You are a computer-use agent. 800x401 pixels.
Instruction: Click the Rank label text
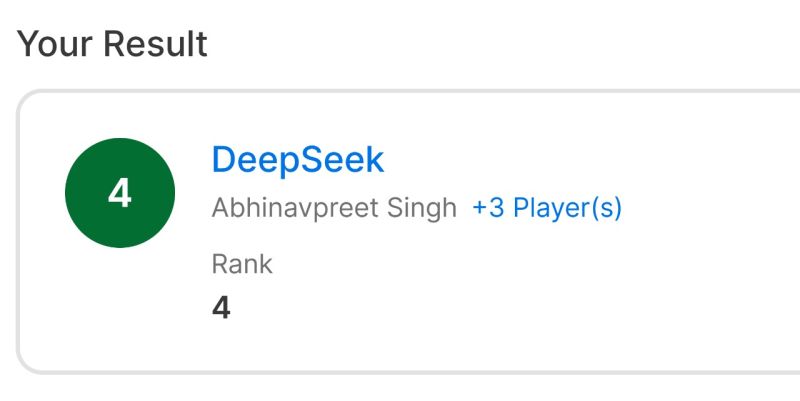tap(242, 264)
